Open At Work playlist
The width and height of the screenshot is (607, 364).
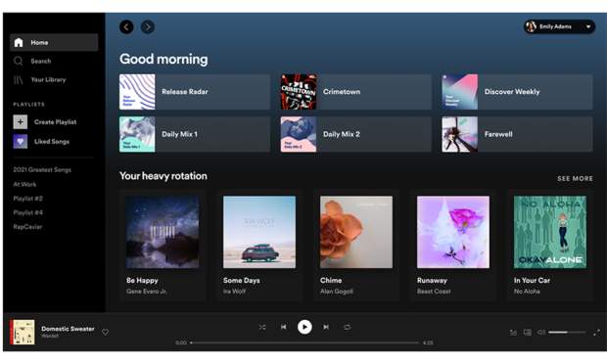(x=24, y=185)
